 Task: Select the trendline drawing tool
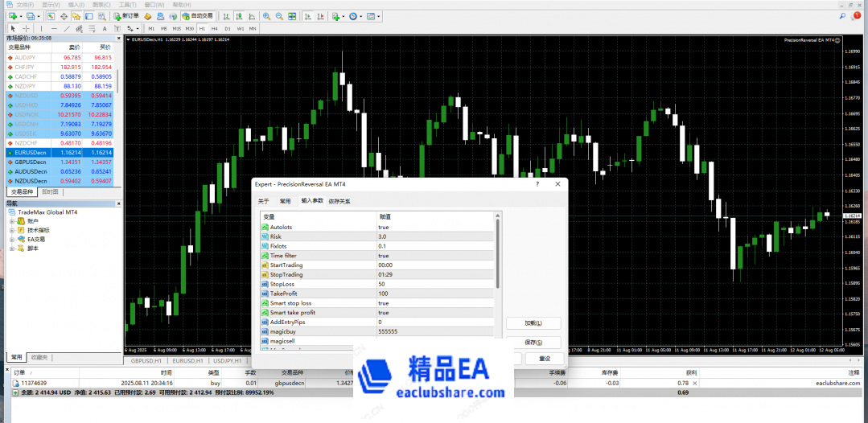coord(67,28)
